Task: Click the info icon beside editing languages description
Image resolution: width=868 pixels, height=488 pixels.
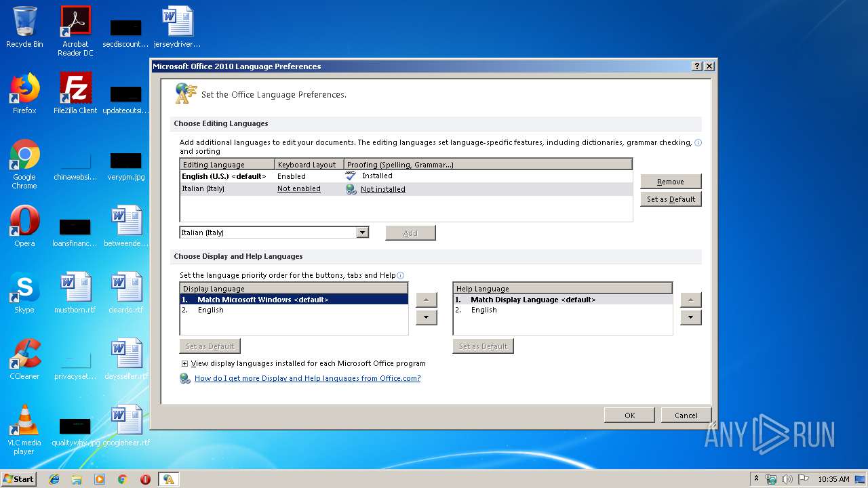Action: [698, 143]
